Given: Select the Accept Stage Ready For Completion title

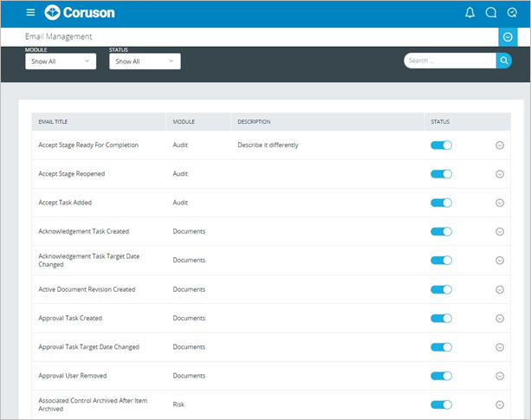Looking at the screenshot, I should coord(88,145).
